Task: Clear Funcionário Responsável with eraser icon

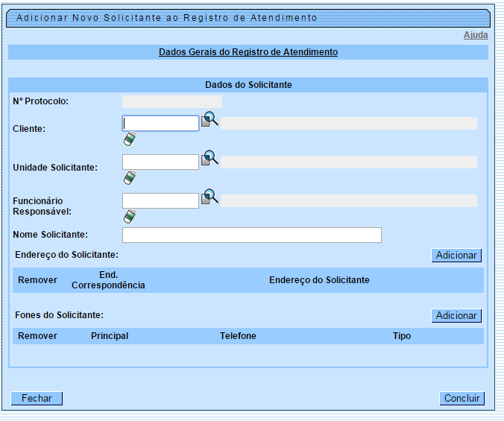Action: tap(130, 216)
